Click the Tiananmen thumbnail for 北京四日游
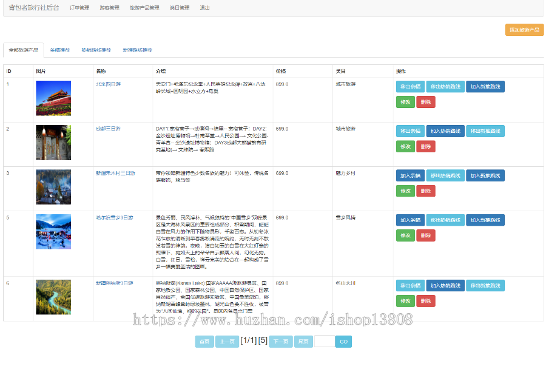The image size is (546, 392). click(53, 98)
